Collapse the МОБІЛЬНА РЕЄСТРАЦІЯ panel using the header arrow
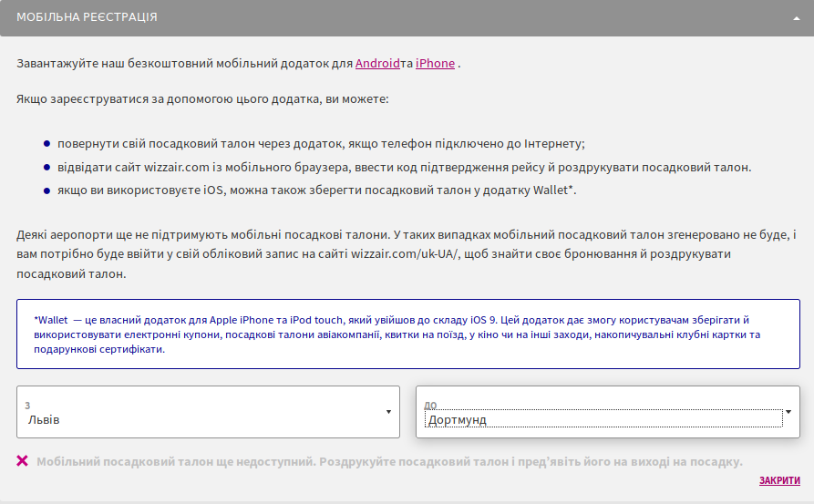Image resolution: width=814 pixels, height=504 pixels. [x=797, y=18]
